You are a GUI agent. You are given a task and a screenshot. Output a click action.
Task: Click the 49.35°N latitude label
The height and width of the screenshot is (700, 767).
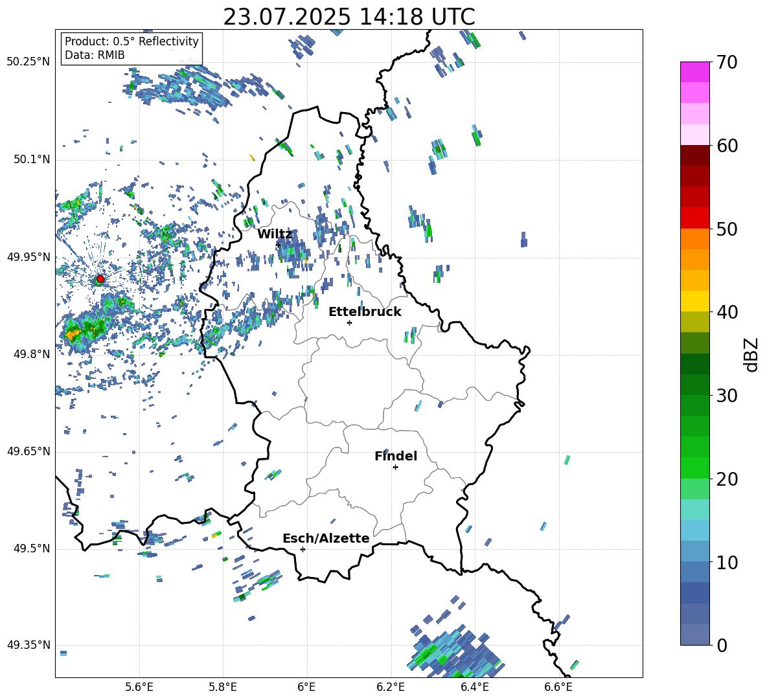tap(29, 645)
